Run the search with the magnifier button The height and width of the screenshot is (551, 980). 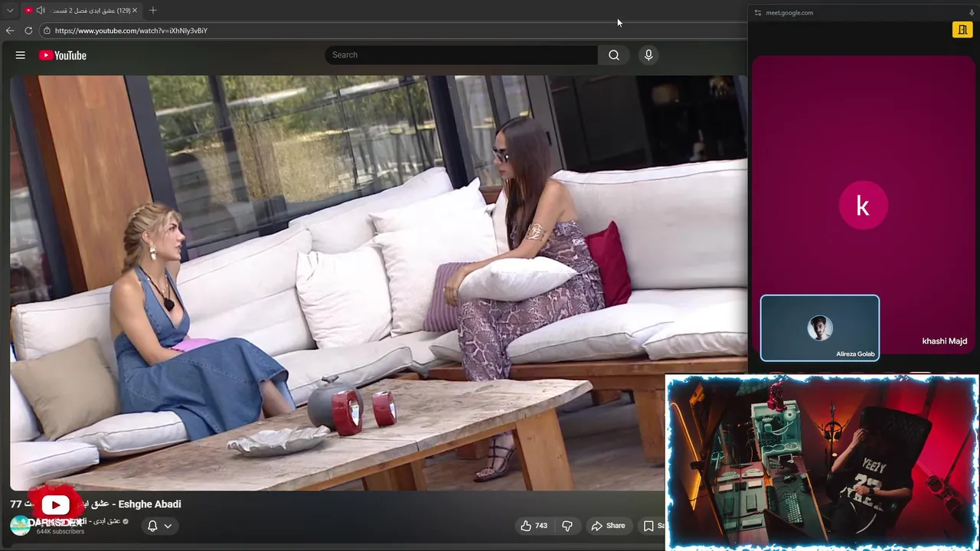pos(614,55)
